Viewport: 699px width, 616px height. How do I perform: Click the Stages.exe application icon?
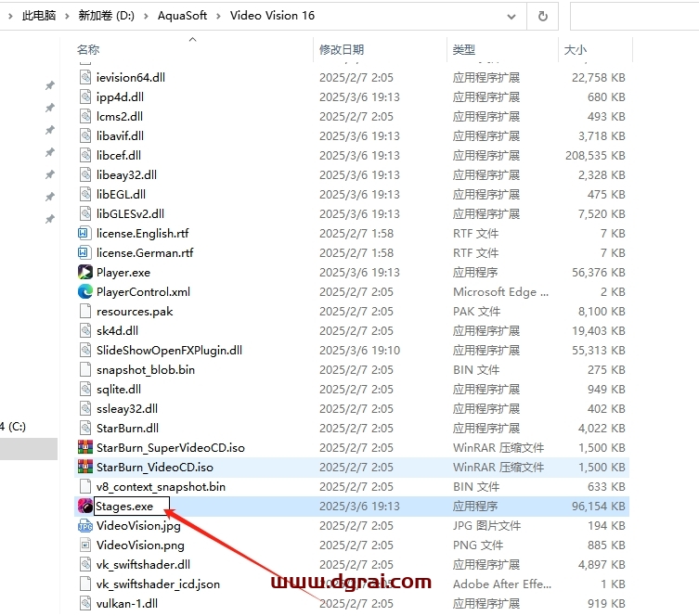coord(84,506)
